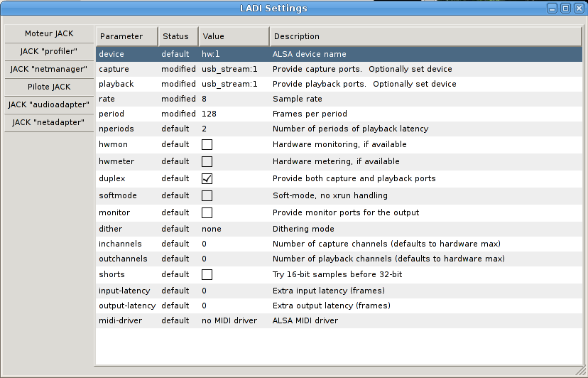Click the dither parameter name
Screen dimensions: 588x378
pos(110,229)
